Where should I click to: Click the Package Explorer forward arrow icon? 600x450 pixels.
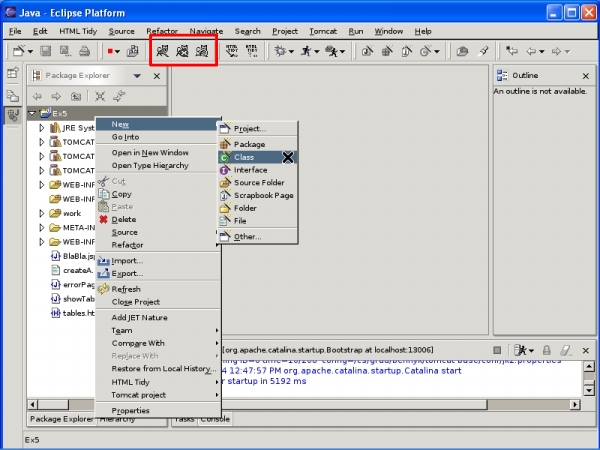pyautogui.click(x=56, y=96)
